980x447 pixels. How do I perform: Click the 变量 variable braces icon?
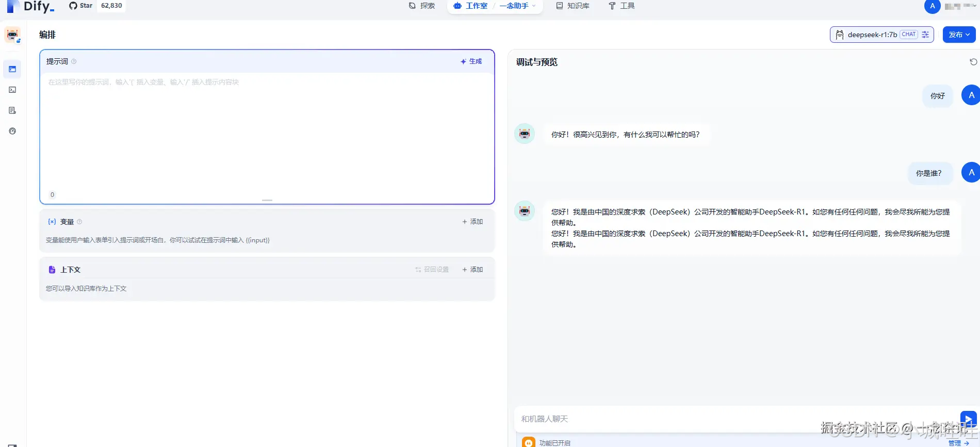[x=52, y=222]
